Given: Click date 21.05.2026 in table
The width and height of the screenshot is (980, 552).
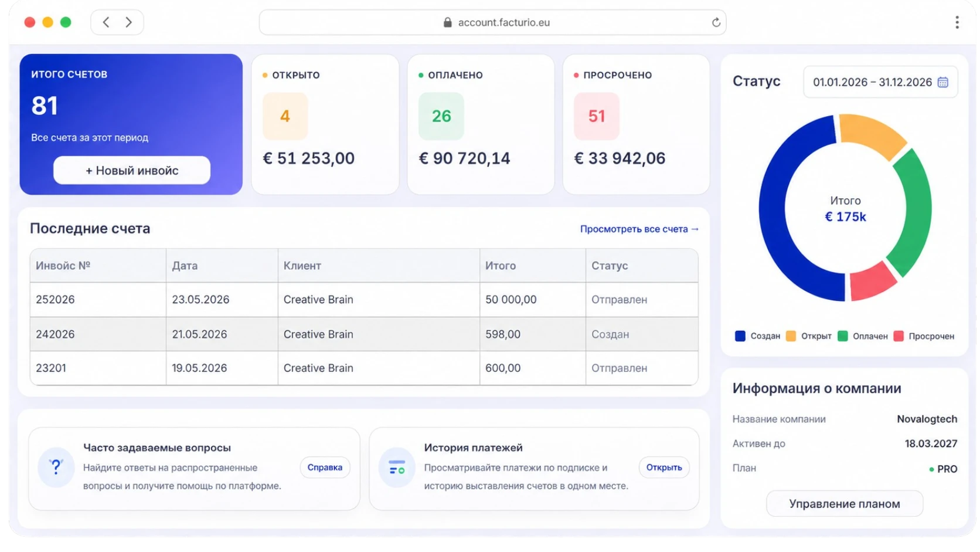Looking at the screenshot, I should (199, 334).
